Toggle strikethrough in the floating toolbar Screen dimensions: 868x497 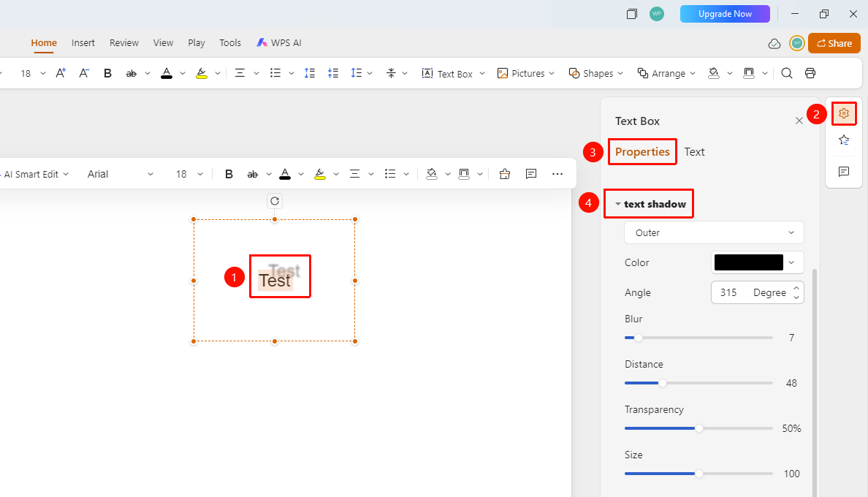[252, 174]
